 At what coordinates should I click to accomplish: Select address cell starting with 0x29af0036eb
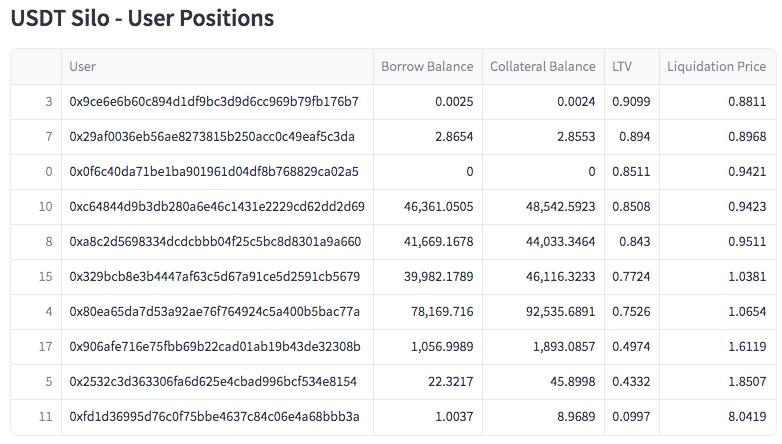[x=212, y=137]
